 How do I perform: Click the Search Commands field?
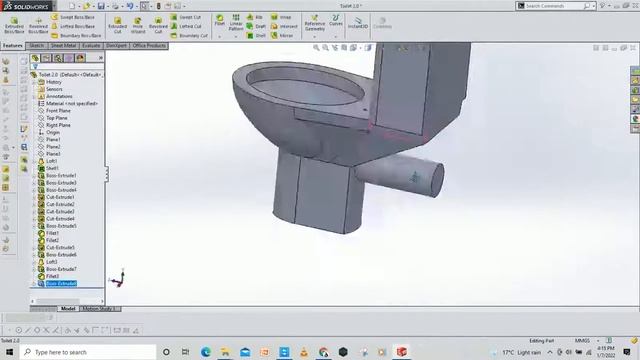[551, 6]
